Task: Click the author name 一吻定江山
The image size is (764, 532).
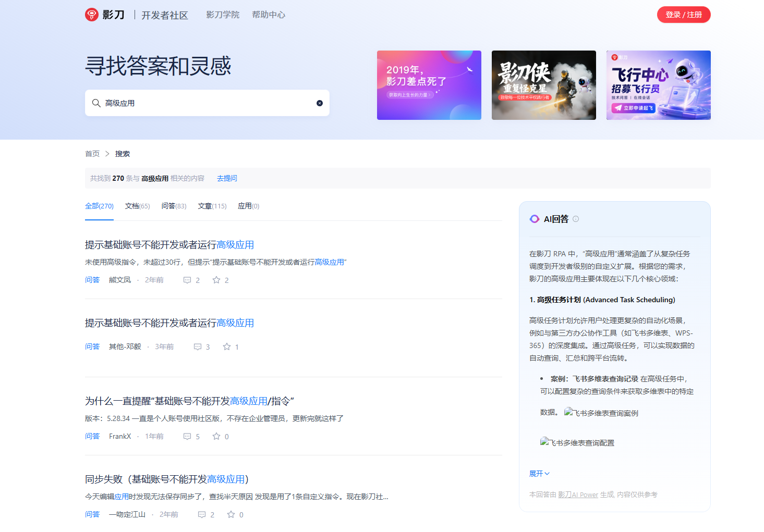Action: pyautogui.click(x=127, y=515)
